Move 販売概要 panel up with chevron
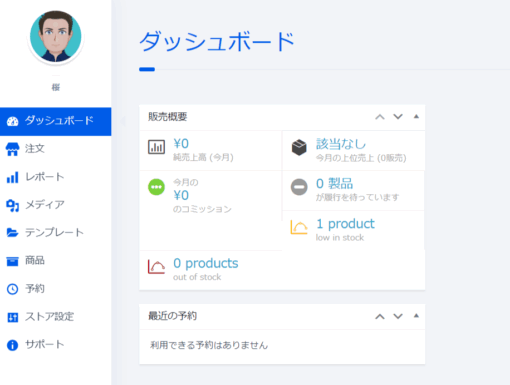This screenshot has height=385, width=510. click(380, 117)
